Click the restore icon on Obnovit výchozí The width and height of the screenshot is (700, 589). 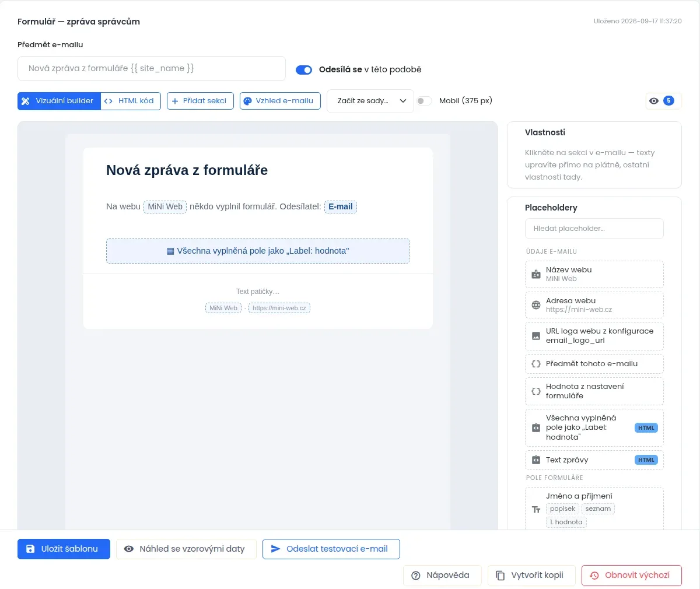pos(594,576)
